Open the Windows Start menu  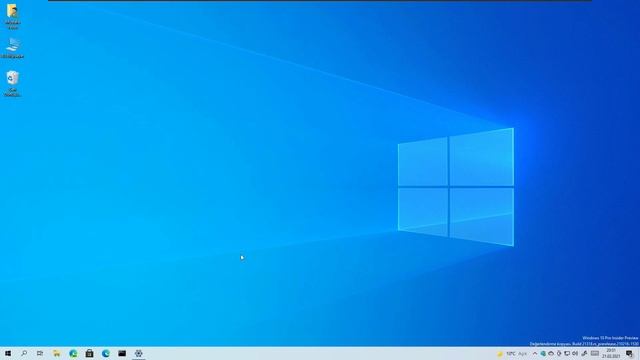[x=8, y=353]
